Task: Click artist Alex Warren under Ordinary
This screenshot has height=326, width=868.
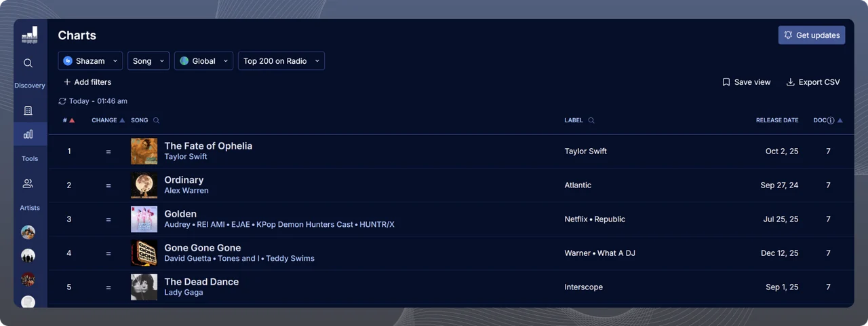Action: pos(186,191)
